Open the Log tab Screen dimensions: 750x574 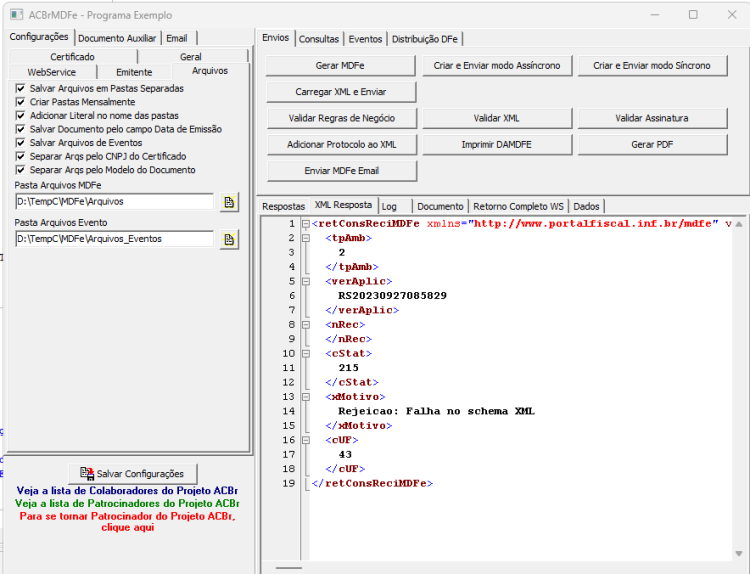point(389,207)
